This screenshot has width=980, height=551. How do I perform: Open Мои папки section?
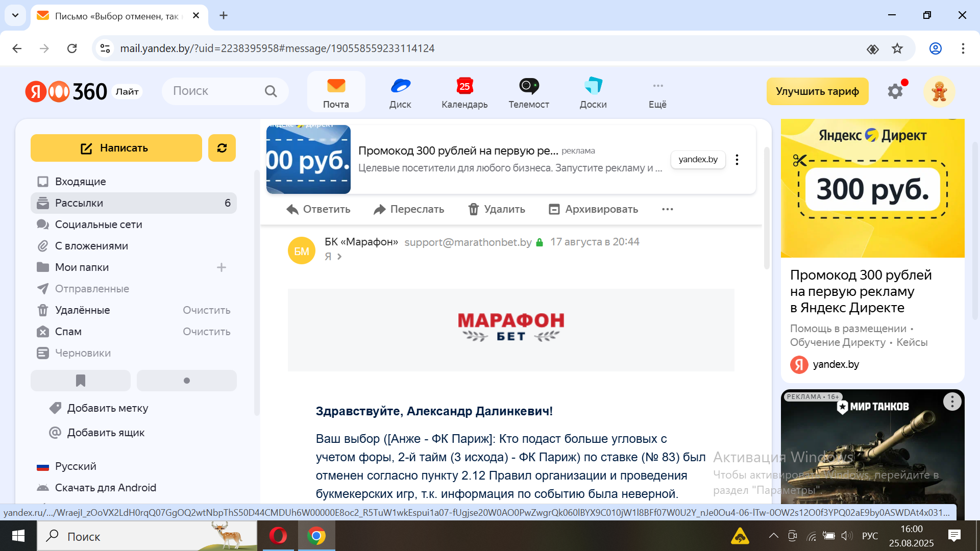pos(82,267)
